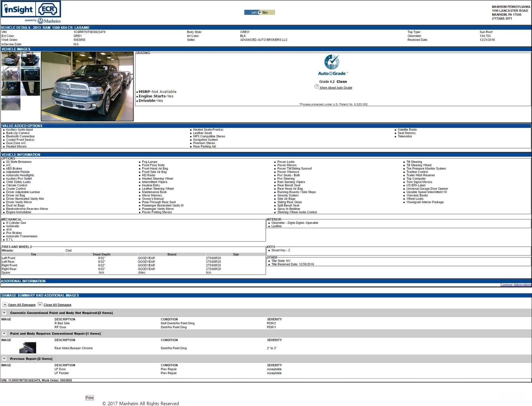Click the 2" to 3" severity value

[x=272, y=348]
